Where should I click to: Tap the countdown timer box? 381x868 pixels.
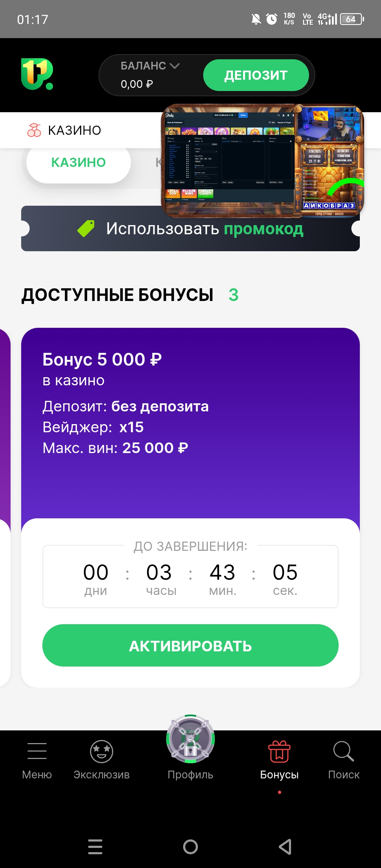coord(190,577)
